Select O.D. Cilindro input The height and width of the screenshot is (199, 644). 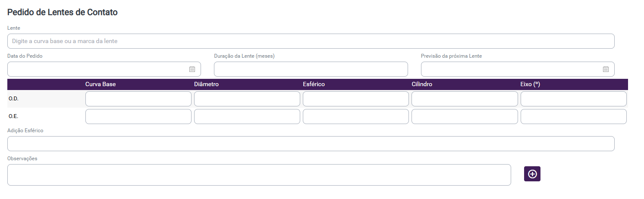(465, 99)
